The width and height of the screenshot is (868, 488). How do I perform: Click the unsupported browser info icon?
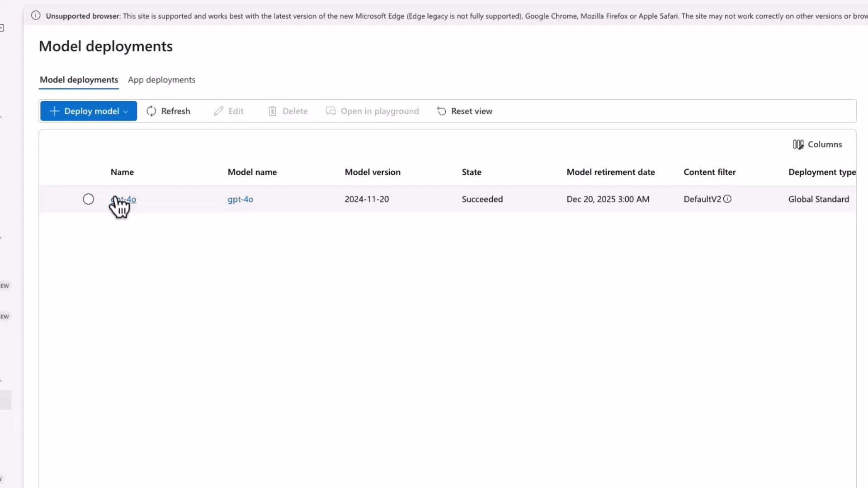pyautogui.click(x=35, y=15)
